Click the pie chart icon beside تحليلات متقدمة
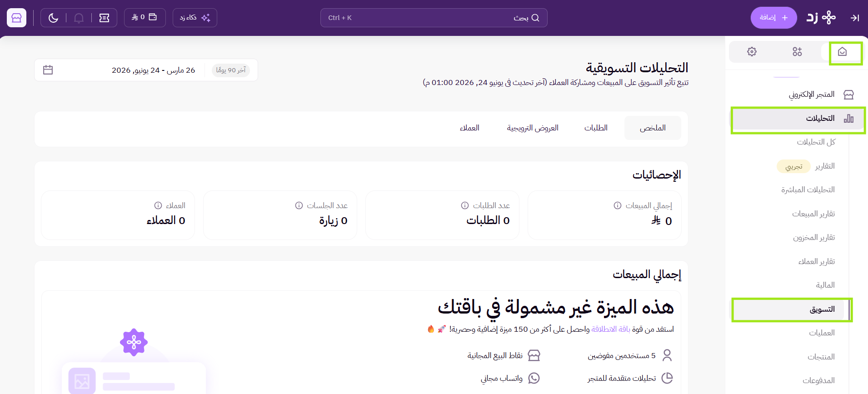Viewport: 868px width, 394px height. coord(667,378)
